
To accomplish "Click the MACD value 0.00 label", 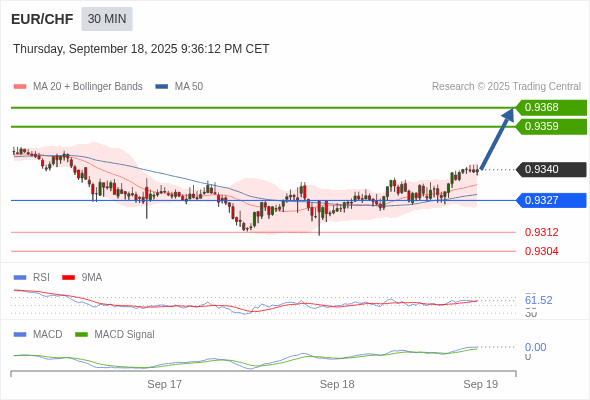I will click(535, 347).
